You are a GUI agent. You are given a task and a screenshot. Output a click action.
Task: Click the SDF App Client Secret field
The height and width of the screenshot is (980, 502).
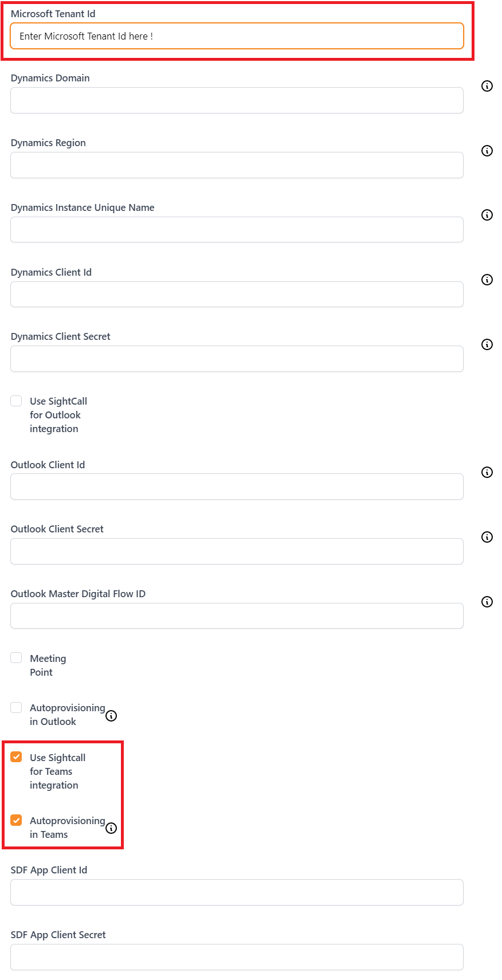point(237,957)
